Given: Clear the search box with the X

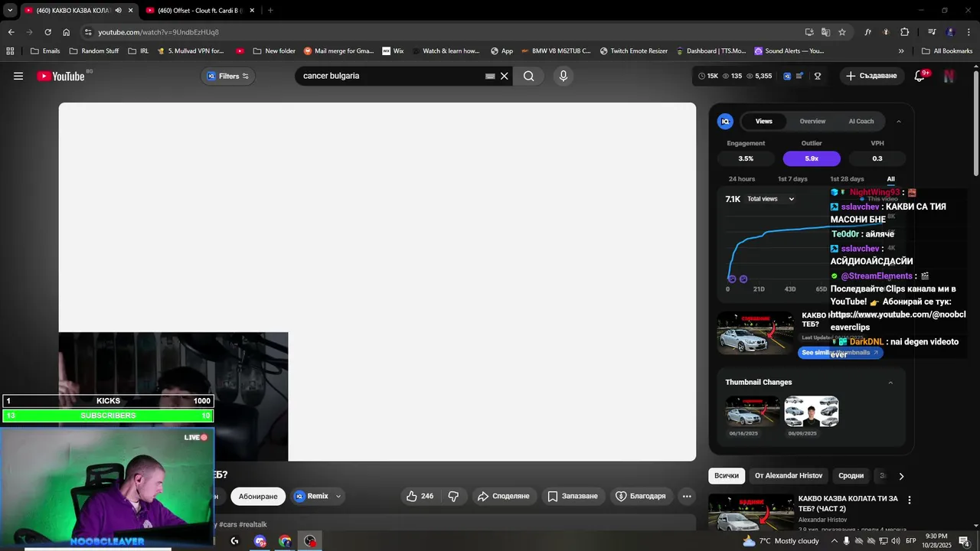Looking at the screenshot, I should [x=505, y=76].
